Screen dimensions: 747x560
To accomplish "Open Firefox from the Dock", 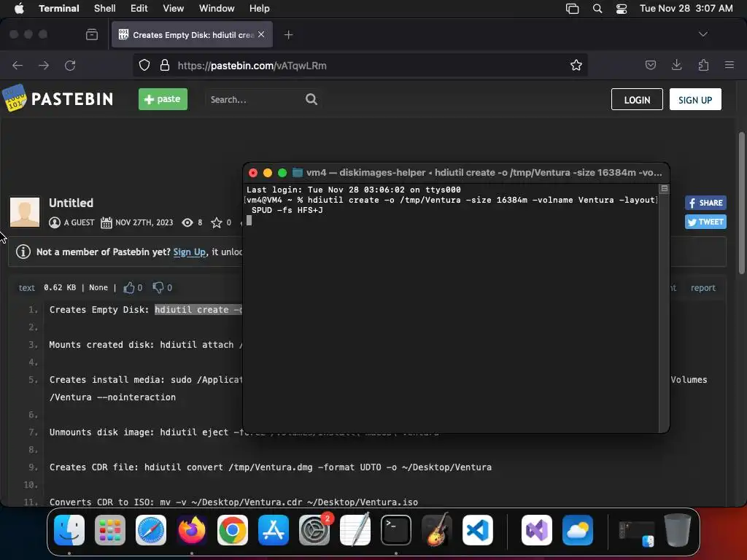I will pyautogui.click(x=192, y=530).
